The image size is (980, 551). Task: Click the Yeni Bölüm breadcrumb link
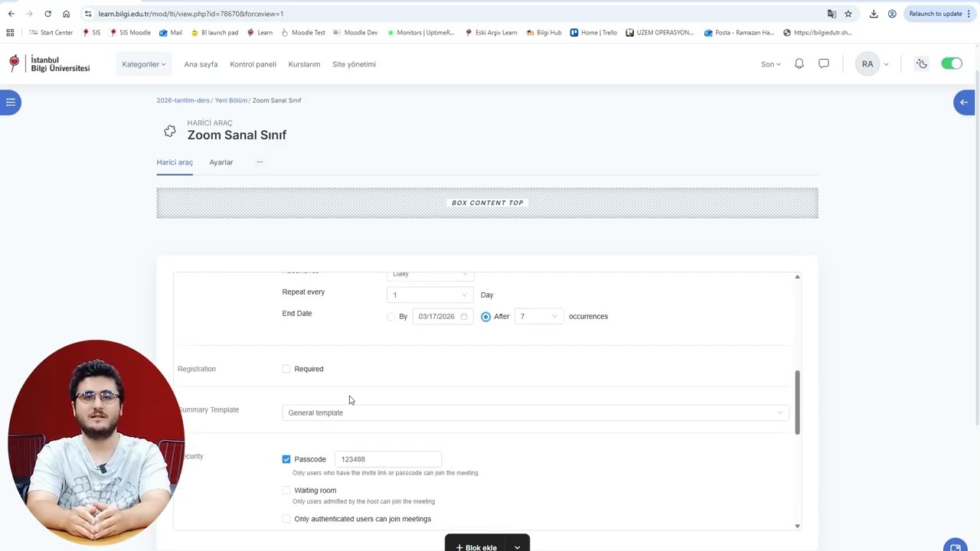click(231, 100)
